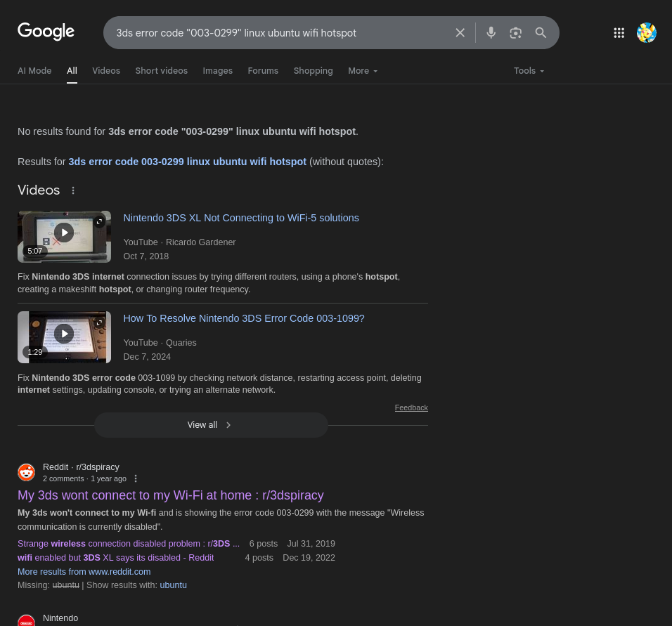Image resolution: width=672 pixels, height=626 pixels.
Task: Click More results from www.reddit.com
Action: pyautogui.click(x=84, y=572)
